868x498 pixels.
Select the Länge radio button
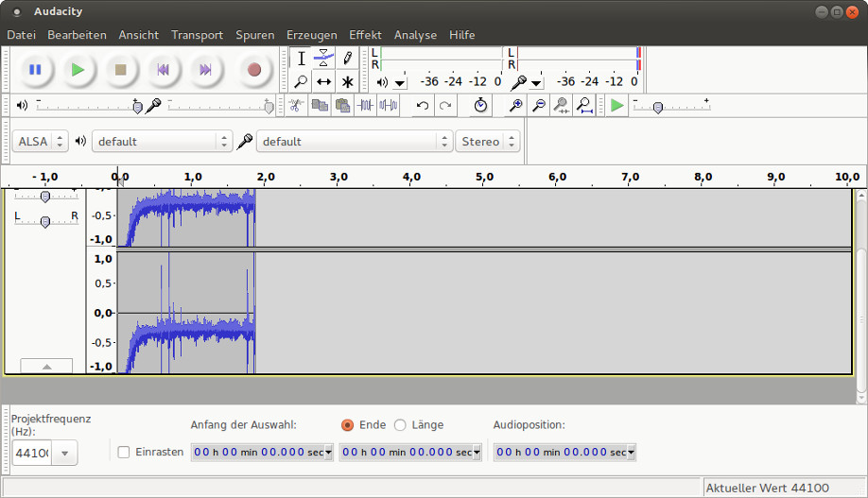(400, 425)
